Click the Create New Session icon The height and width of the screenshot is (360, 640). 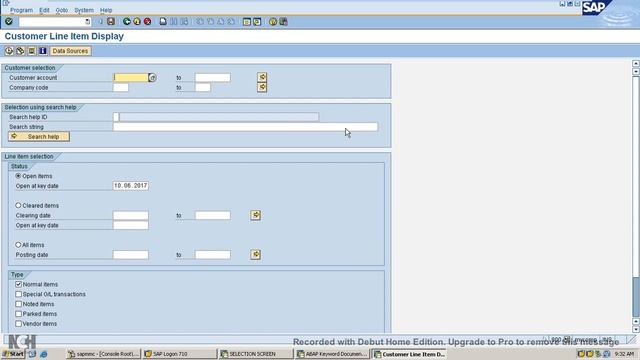pos(247,22)
